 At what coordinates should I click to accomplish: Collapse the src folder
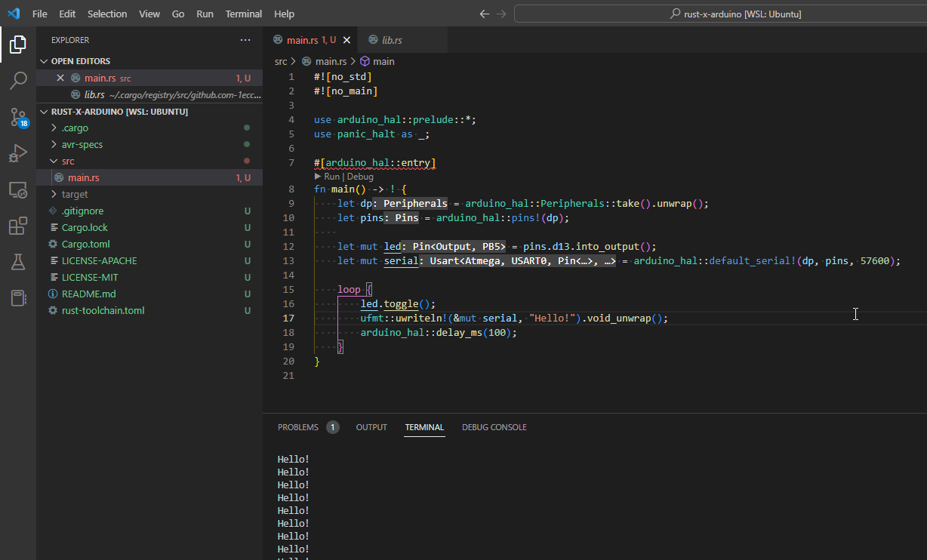(x=67, y=161)
